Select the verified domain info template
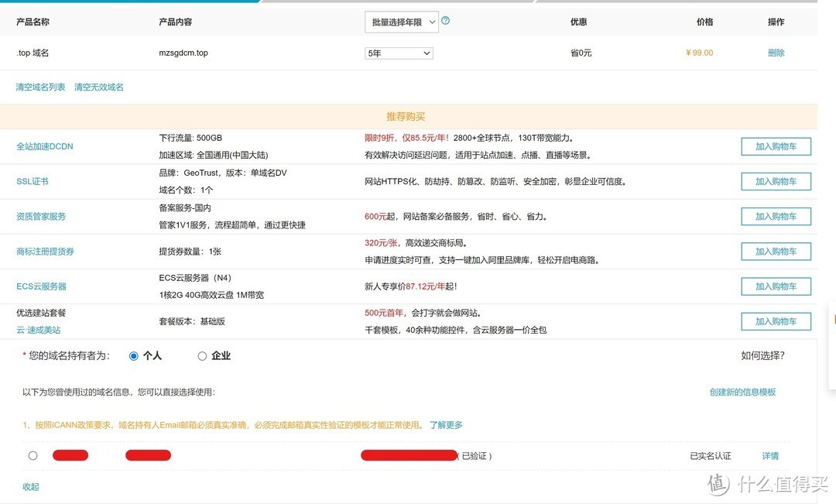The width and height of the screenshot is (836, 504). pyautogui.click(x=33, y=455)
